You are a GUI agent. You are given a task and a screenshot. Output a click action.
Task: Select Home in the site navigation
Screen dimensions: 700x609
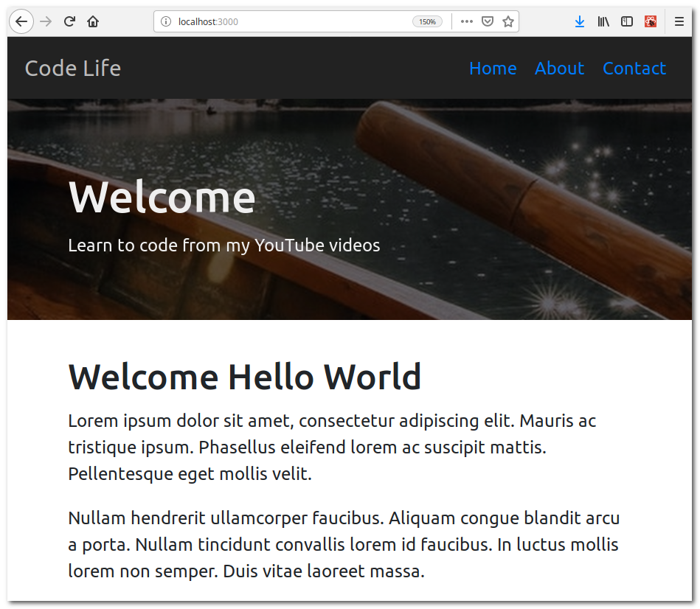(x=493, y=69)
